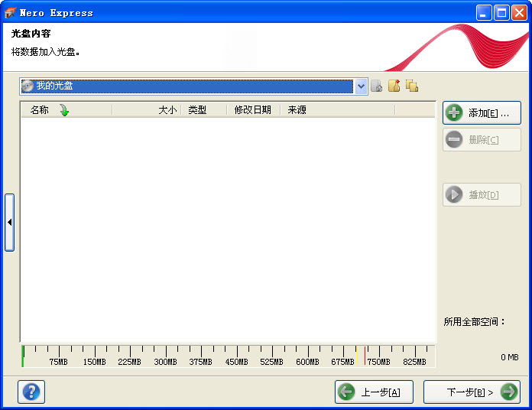
Task: Click the green sort arrow icon in 名称 header
Action: tap(64, 110)
